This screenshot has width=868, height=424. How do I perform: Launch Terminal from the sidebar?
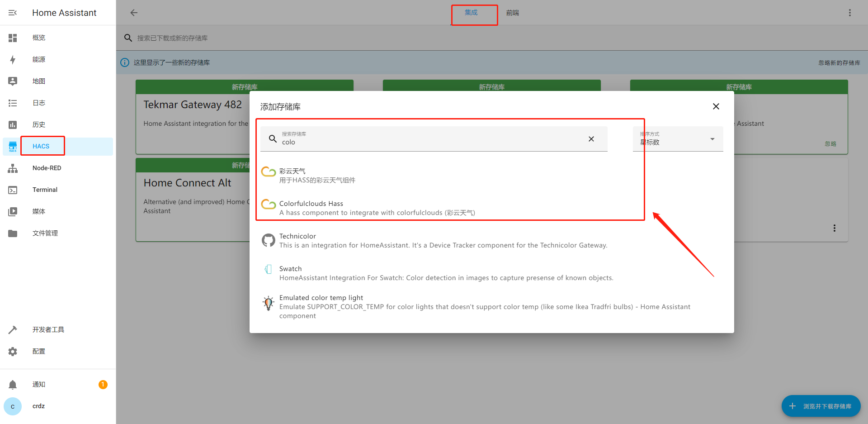pos(45,190)
